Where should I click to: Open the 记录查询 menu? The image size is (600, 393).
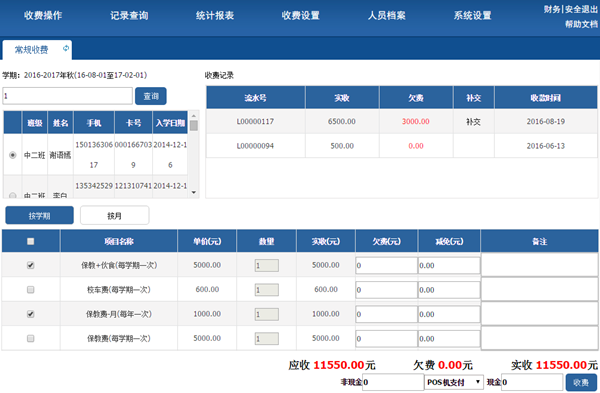pyautogui.click(x=129, y=16)
